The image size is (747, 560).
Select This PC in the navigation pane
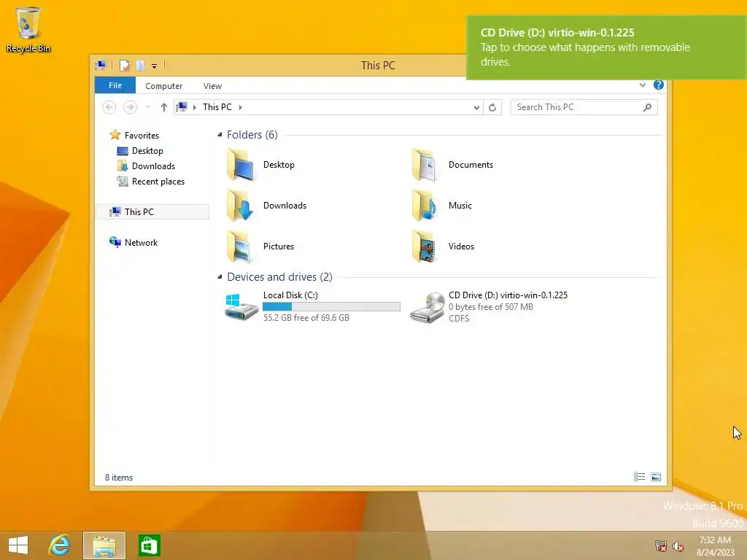(152, 212)
